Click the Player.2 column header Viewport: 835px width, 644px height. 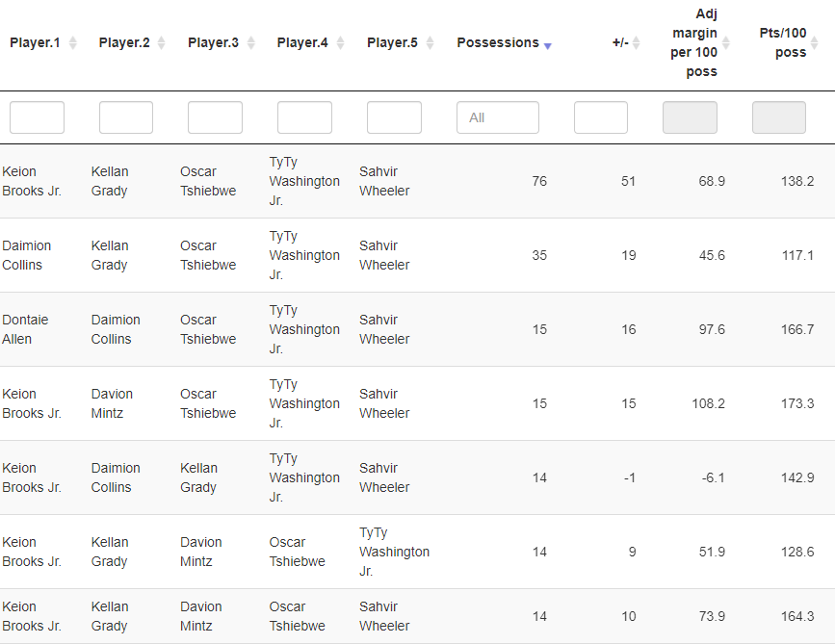click(124, 42)
